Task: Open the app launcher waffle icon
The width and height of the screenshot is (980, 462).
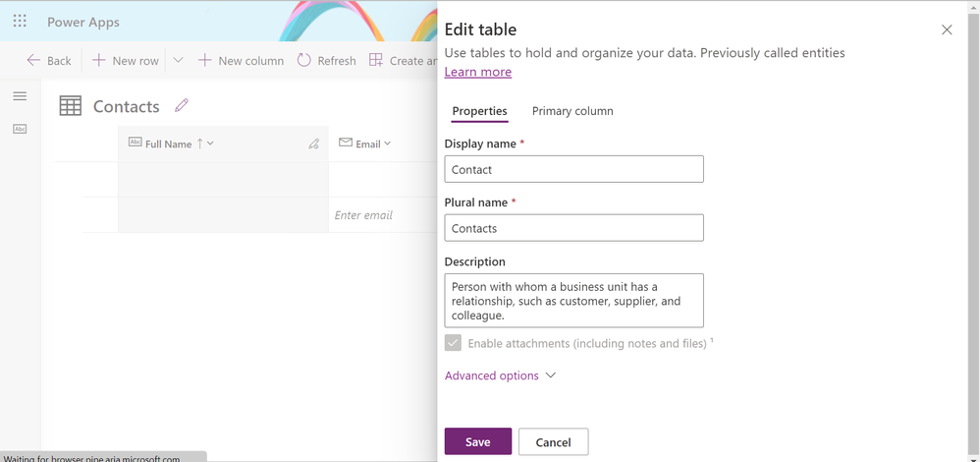Action: 20,22
